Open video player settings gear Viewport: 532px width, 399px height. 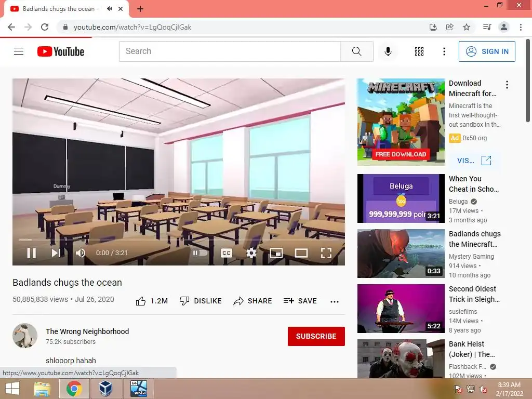pyautogui.click(x=251, y=253)
